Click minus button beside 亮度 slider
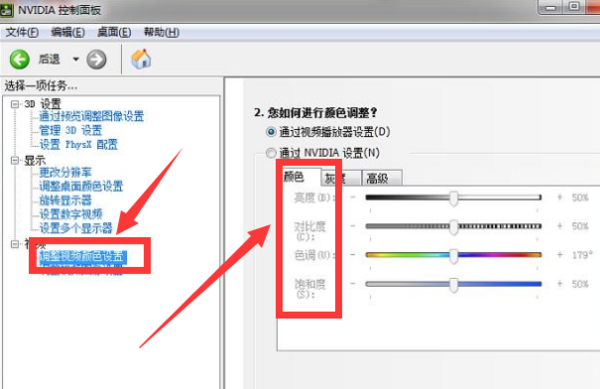Viewport: 600px width, 389px height. (x=353, y=197)
